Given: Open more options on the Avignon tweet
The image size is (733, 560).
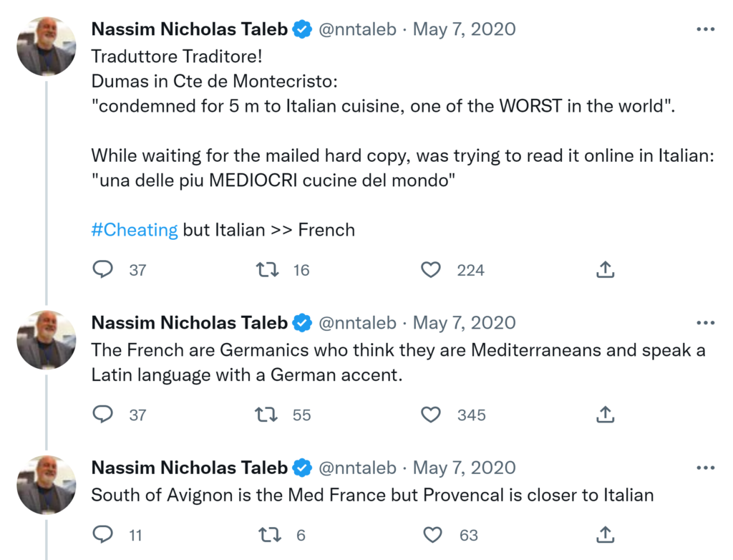Looking at the screenshot, I should point(705,468).
